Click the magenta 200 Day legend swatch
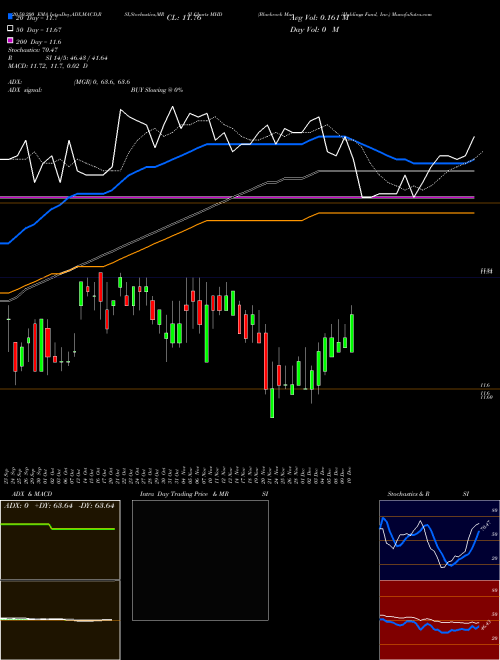The height and width of the screenshot is (660, 500). pyautogui.click(x=11, y=40)
